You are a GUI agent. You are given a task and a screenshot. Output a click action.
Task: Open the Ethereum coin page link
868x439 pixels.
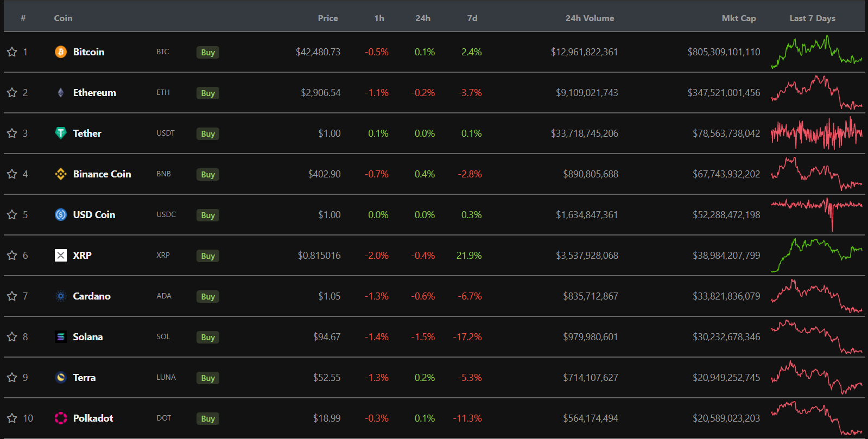(x=94, y=92)
